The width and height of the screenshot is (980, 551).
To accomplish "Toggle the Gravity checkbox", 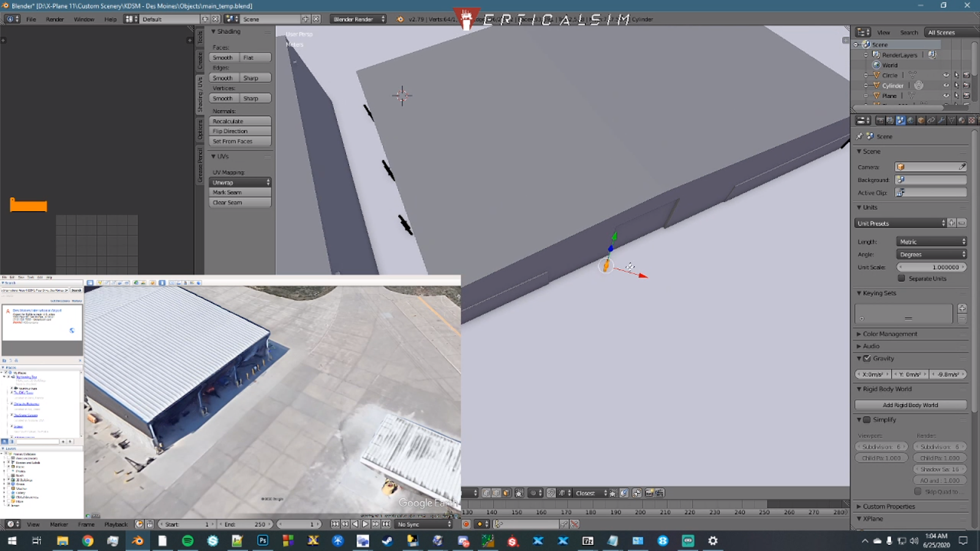I will [x=867, y=359].
